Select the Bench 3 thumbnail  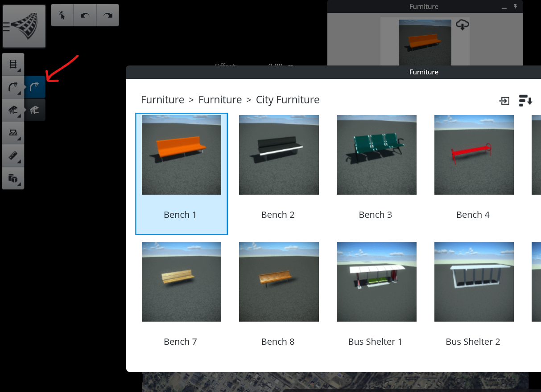click(x=376, y=155)
